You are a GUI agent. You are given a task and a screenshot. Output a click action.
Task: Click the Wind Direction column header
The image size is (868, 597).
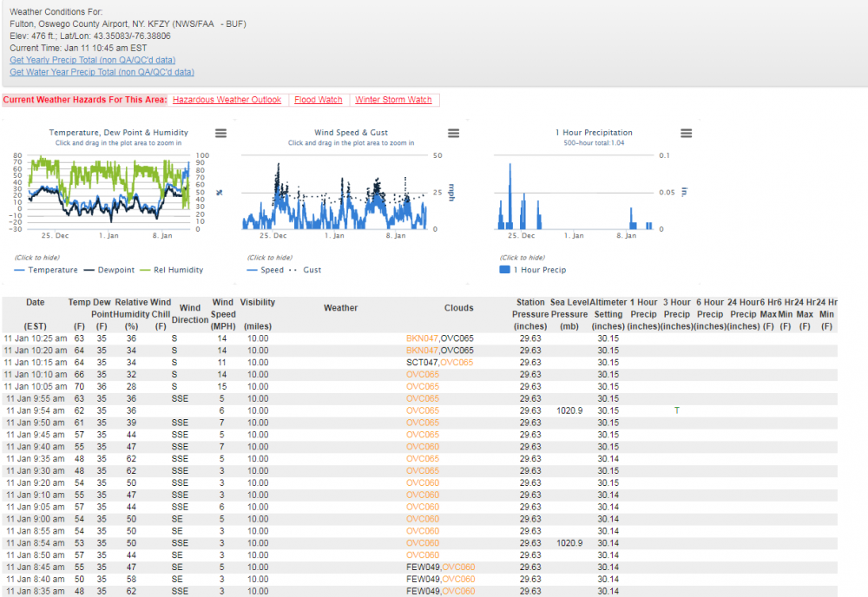pos(190,314)
